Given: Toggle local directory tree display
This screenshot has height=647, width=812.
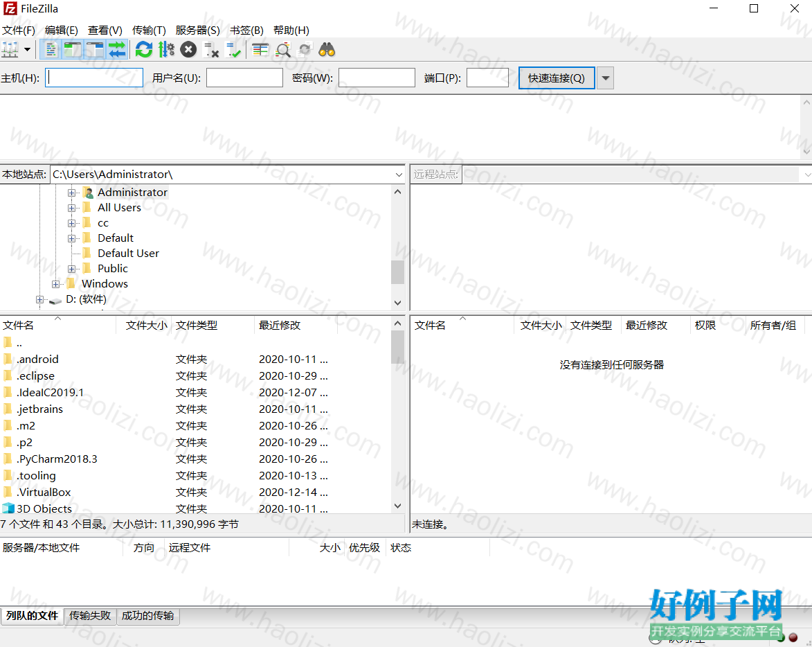Looking at the screenshot, I should click(73, 50).
